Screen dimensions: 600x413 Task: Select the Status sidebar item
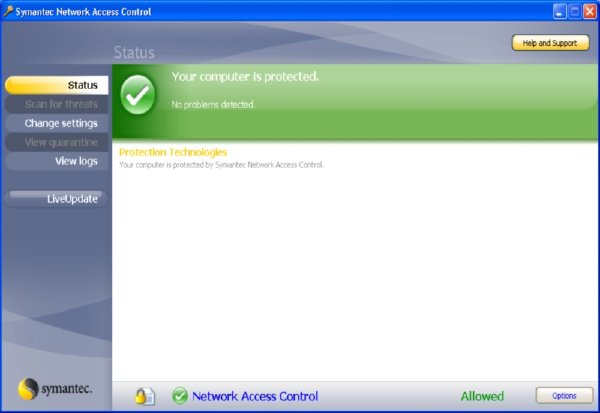[57, 85]
